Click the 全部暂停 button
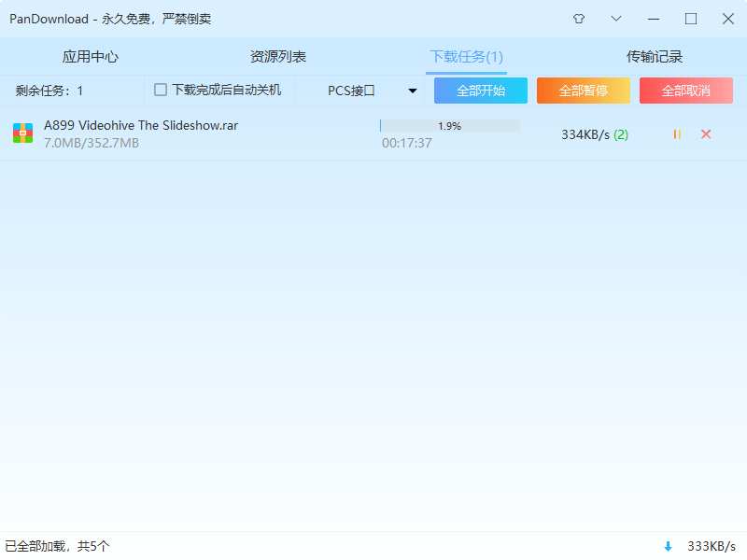The height and width of the screenshot is (560, 747). pyautogui.click(x=583, y=91)
